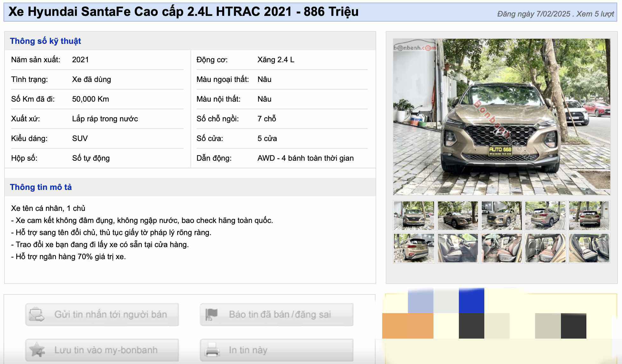Click drivetrain value 'AWD - 4 bánh toàn thời gian'
Screen dimensions: 622x364
point(306,158)
